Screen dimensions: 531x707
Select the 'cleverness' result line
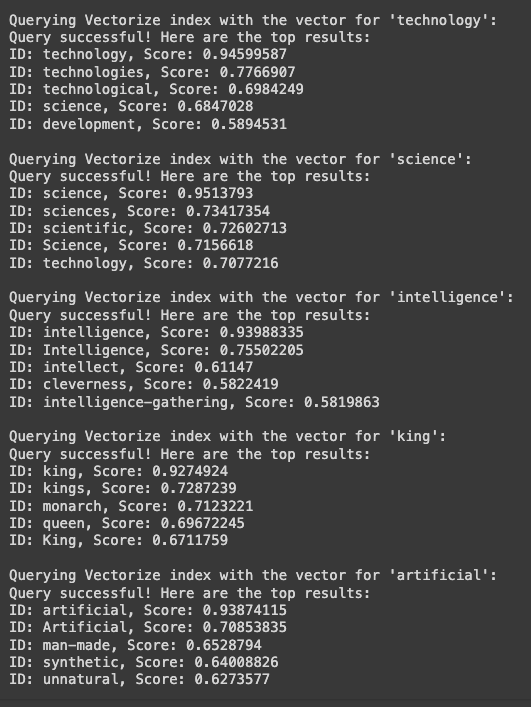143,384
